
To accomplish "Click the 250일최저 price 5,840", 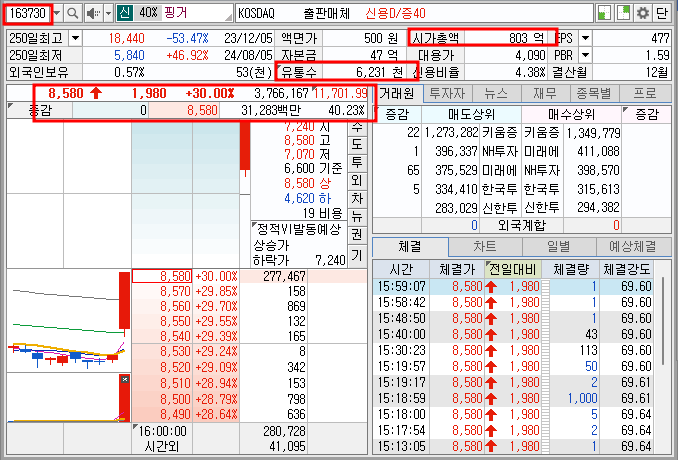I will click(129, 55).
